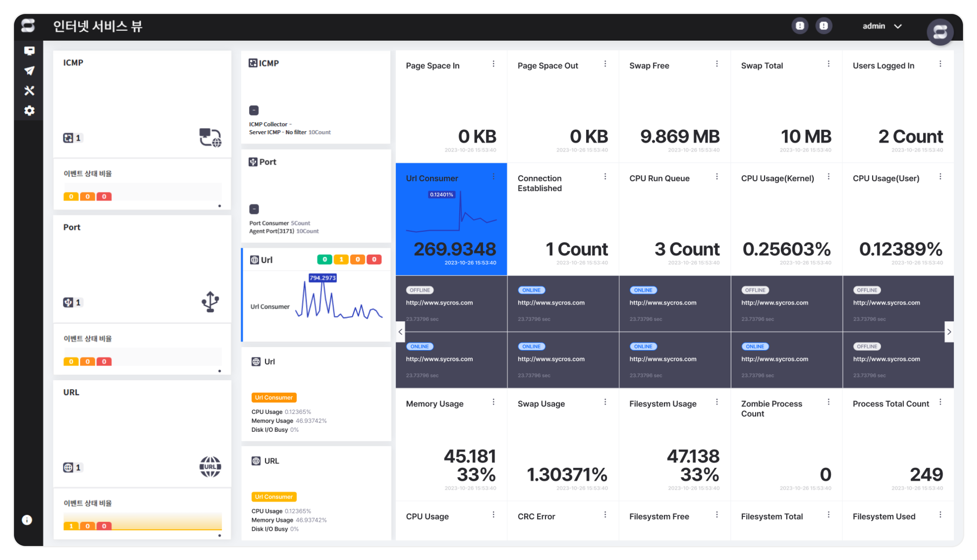Select the Url Consumer blue metric tile
The height and width of the screenshot is (560, 977).
451,219
